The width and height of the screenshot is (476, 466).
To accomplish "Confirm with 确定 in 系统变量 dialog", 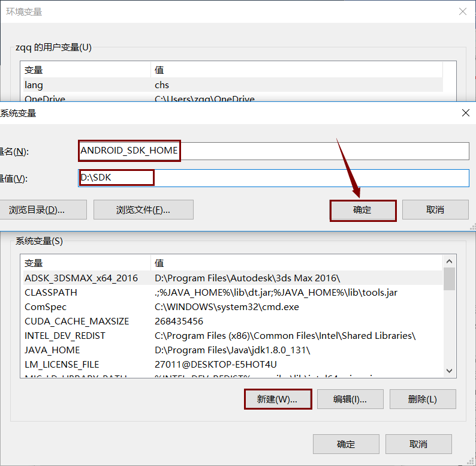I will (x=363, y=209).
